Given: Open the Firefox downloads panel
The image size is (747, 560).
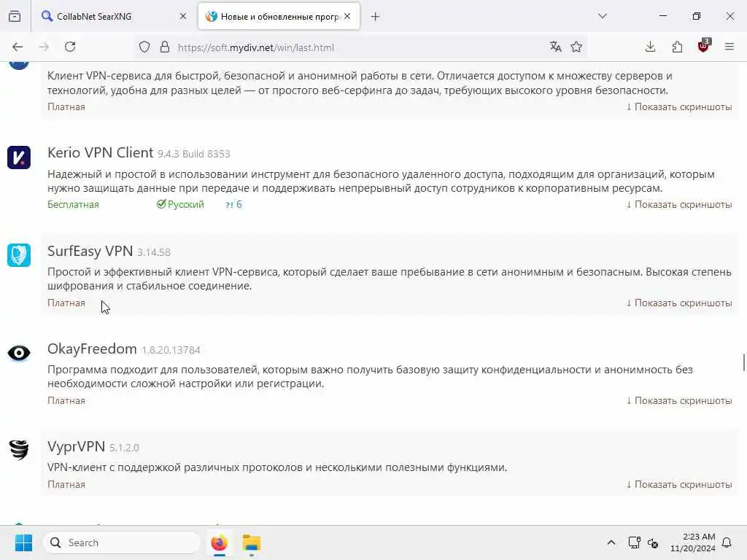Looking at the screenshot, I should [650, 47].
